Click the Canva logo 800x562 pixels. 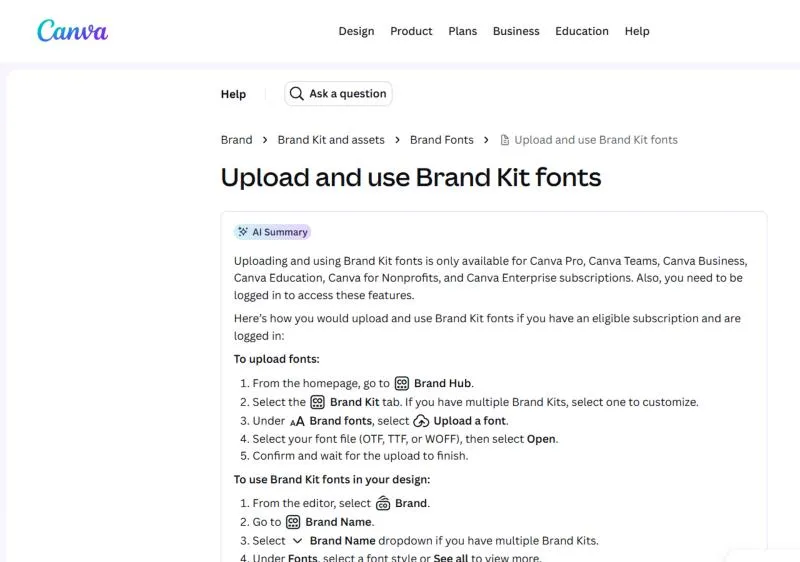(72, 31)
